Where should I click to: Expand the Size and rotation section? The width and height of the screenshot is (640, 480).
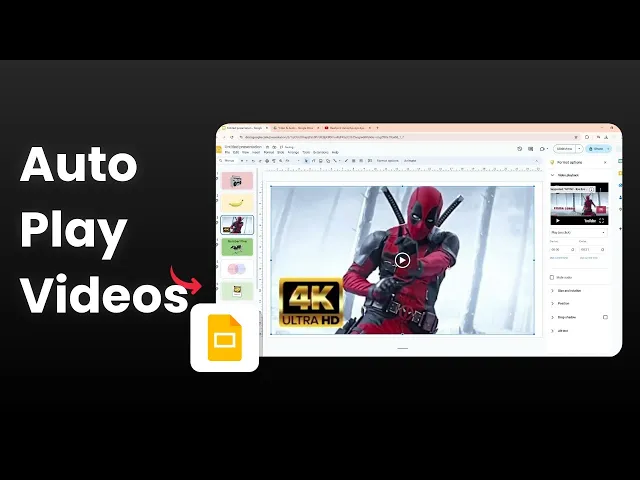pos(553,291)
